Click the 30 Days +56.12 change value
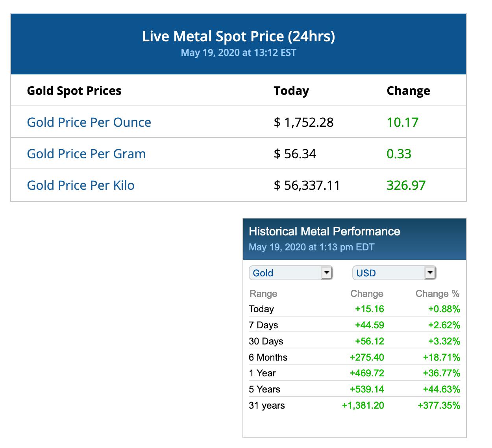The width and height of the screenshot is (492, 448). pos(369,341)
